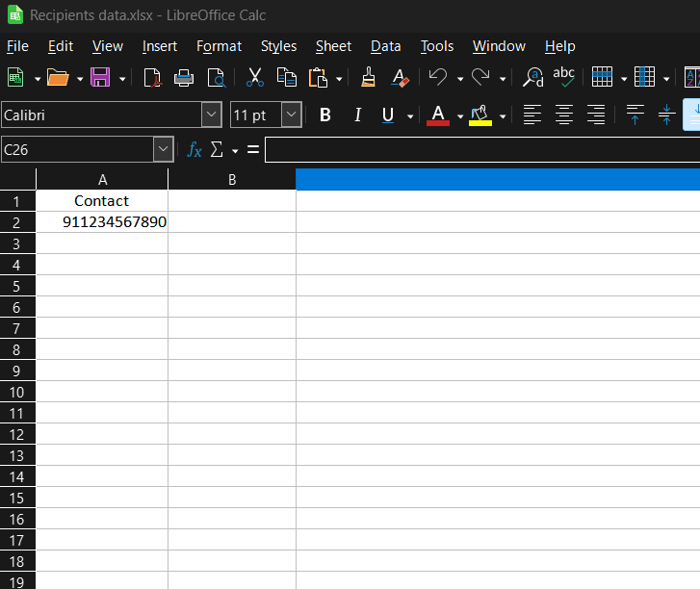Click the Save document icon
Screen dimensions: 700x589
99,78
